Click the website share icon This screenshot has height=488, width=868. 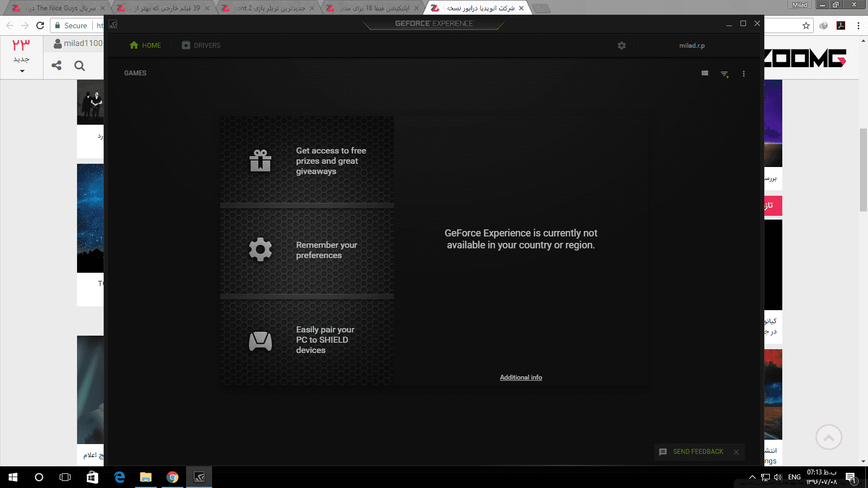click(56, 66)
